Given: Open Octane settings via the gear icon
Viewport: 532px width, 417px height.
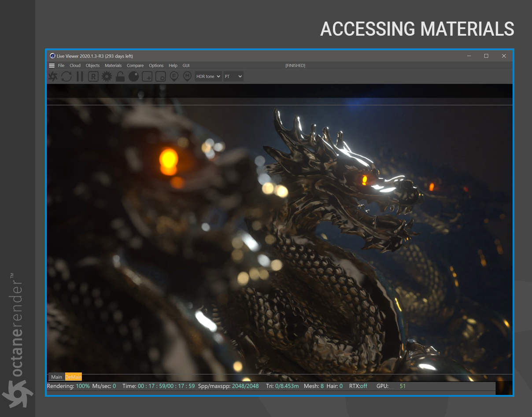Looking at the screenshot, I should (107, 77).
